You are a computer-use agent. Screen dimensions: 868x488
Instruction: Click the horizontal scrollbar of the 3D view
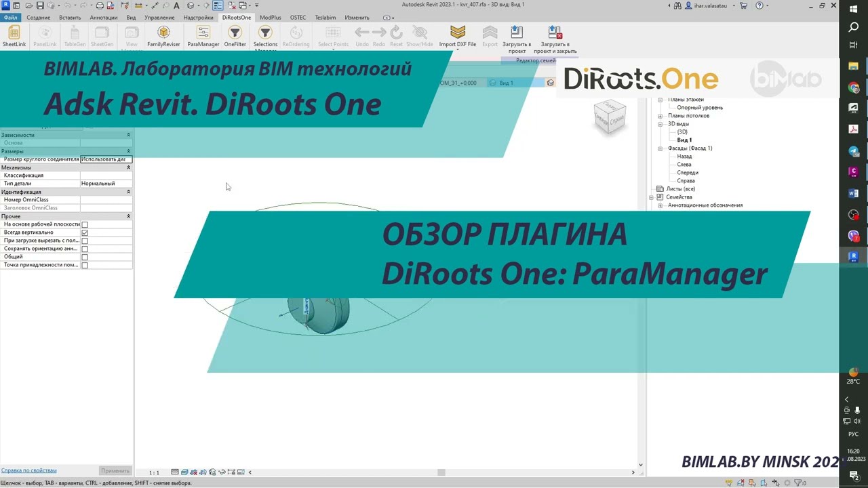[x=441, y=472]
